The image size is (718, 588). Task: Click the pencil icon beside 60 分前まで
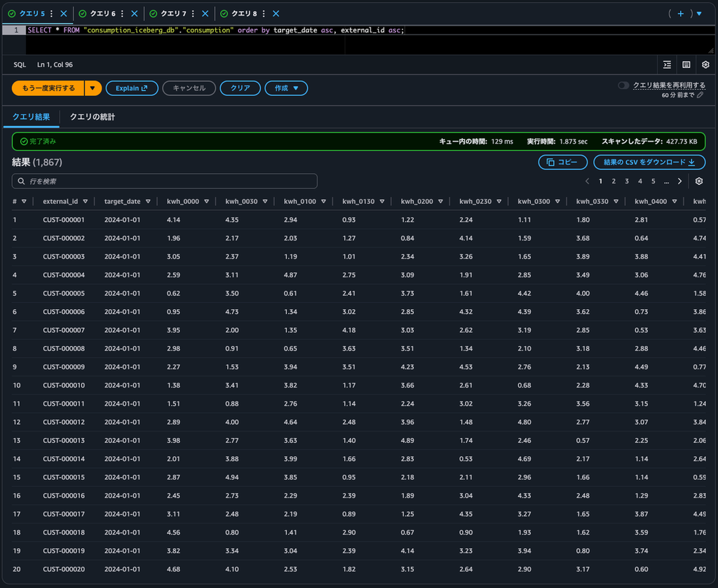pos(700,95)
